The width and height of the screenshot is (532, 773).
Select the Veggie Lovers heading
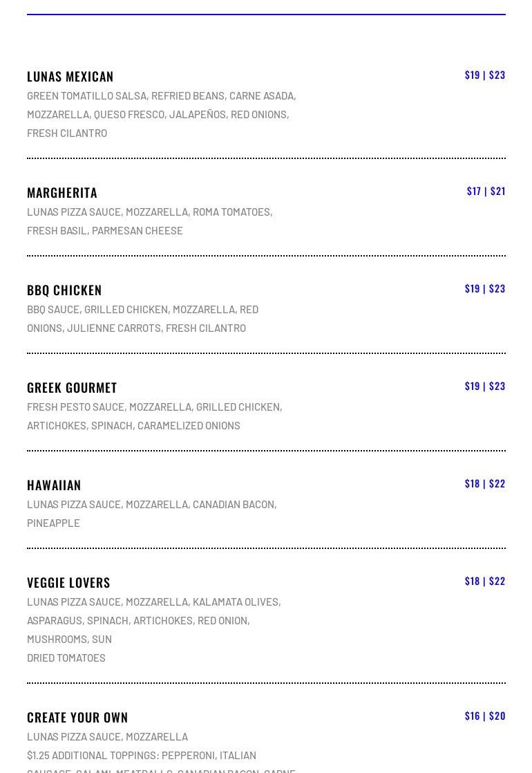point(68,583)
